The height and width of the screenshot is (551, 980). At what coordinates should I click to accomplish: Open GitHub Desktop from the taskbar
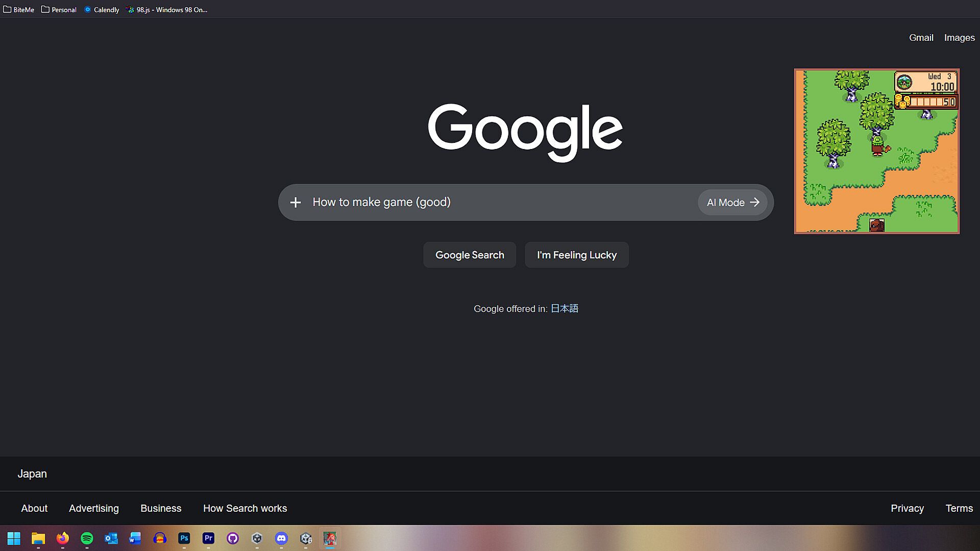coord(233,538)
